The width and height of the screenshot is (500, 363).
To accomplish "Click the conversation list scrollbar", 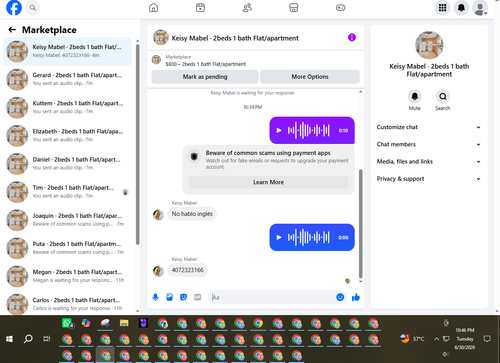I will tap(138, 144).
